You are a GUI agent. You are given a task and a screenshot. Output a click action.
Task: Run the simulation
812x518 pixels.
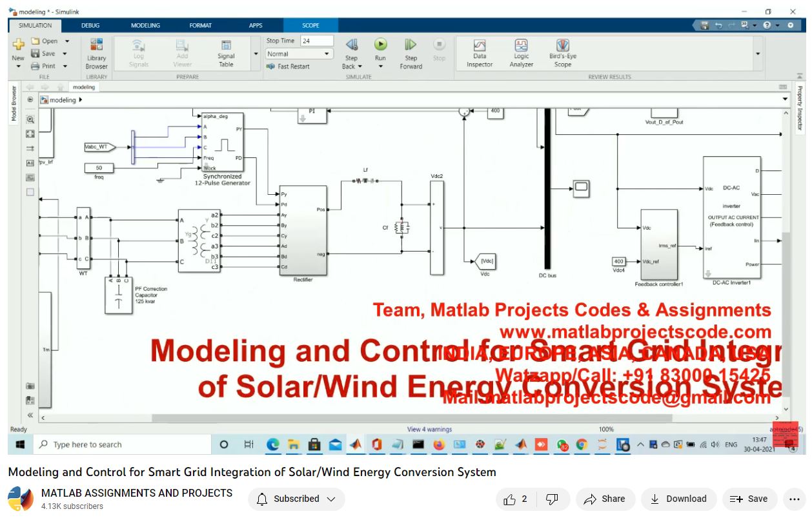[x=381, y=45]
